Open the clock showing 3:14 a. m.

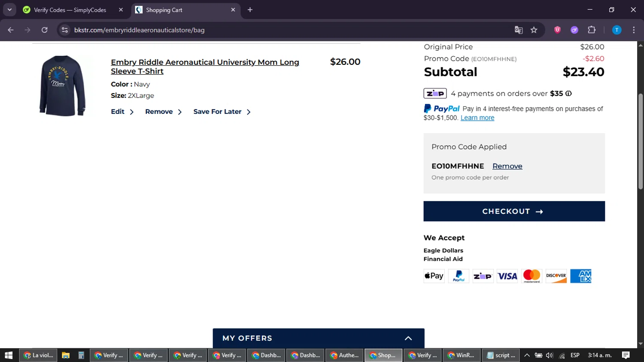600,355
